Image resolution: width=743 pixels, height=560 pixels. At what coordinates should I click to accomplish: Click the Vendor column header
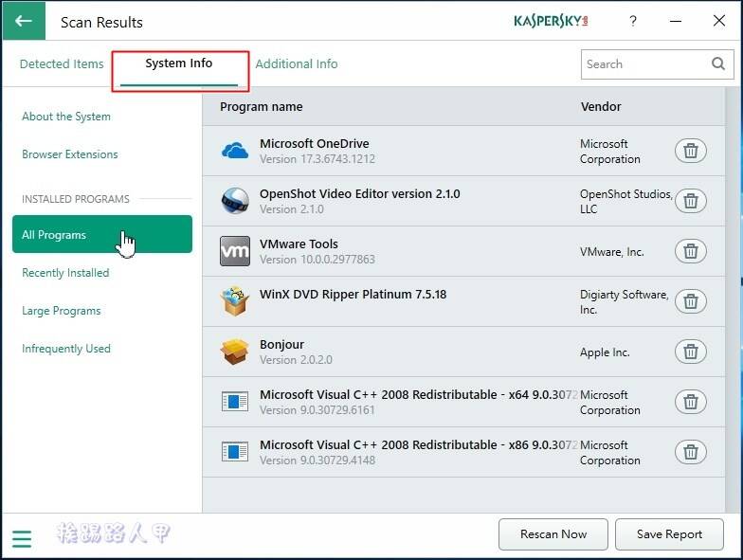(x=601, y=106)
